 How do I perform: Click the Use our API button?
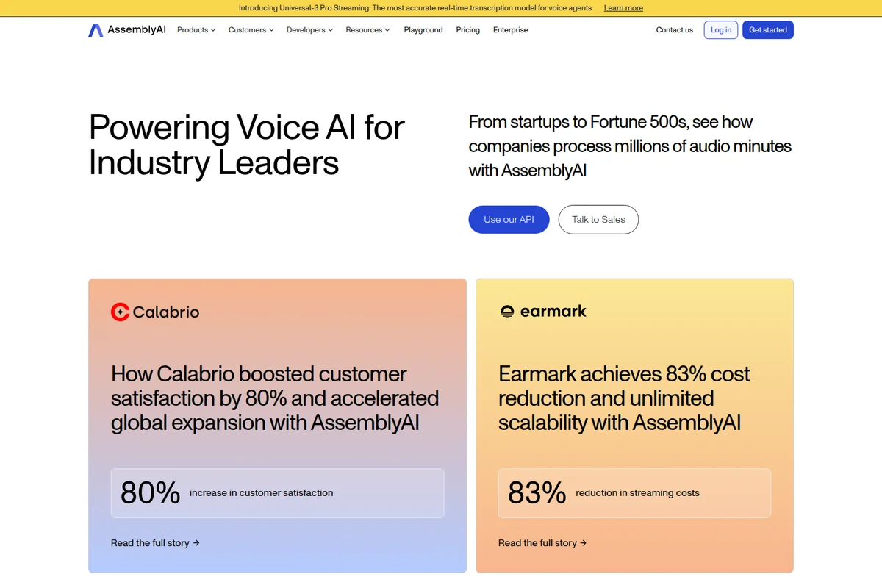[x=509, y=219]
